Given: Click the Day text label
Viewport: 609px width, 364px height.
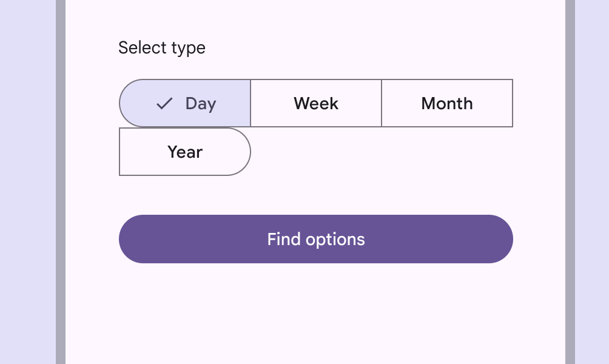Looking at the screenshot, I should pyautogui.click(x=201, y=104).
